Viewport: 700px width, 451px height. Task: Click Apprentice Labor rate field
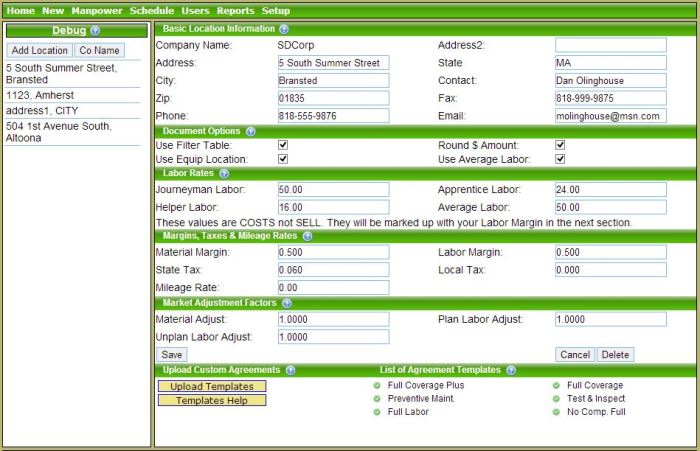pyautogui.click(x=611, y=190)
